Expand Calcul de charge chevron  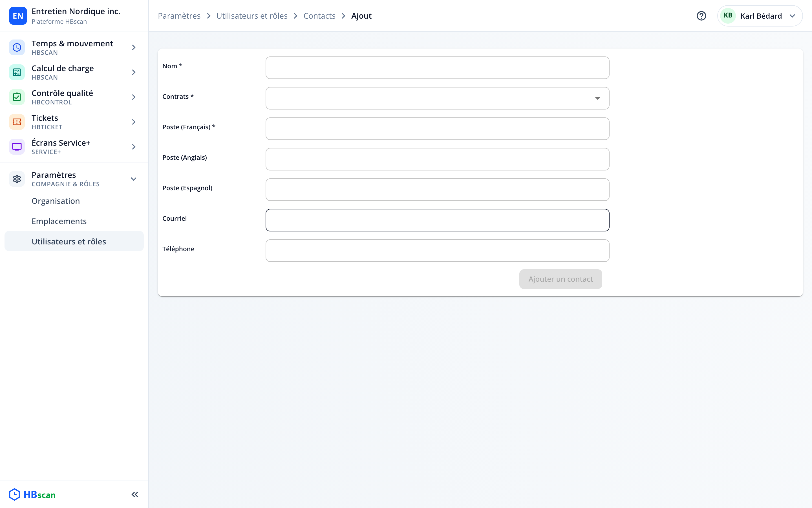tap(134, 72)
